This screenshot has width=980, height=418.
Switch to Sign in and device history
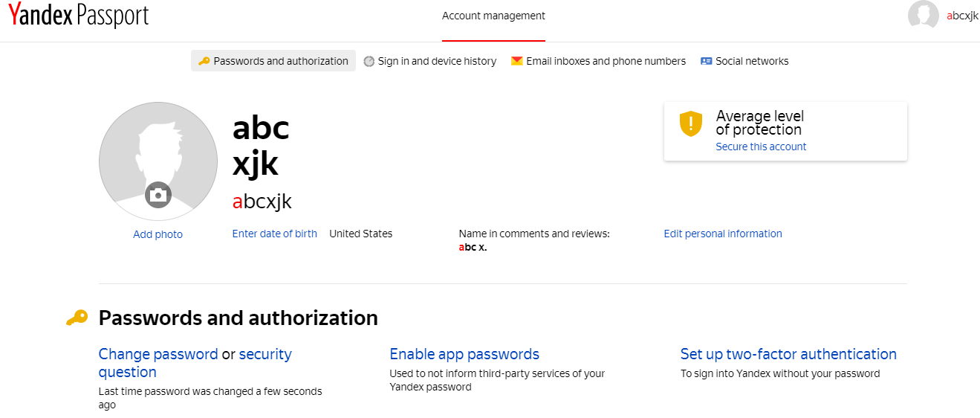[437, 61]
